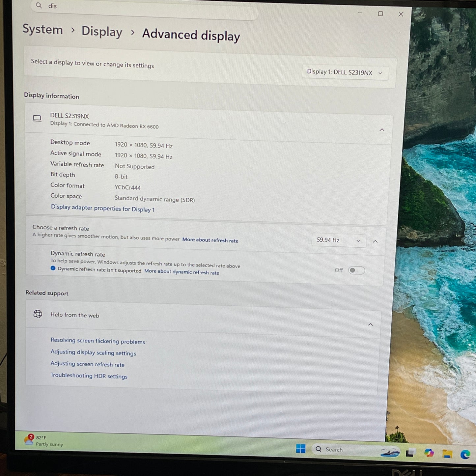Click the 'YCbCr444' color format value
Image resolution: width=476 pixels, height=476 pixels.
point(127,187)
